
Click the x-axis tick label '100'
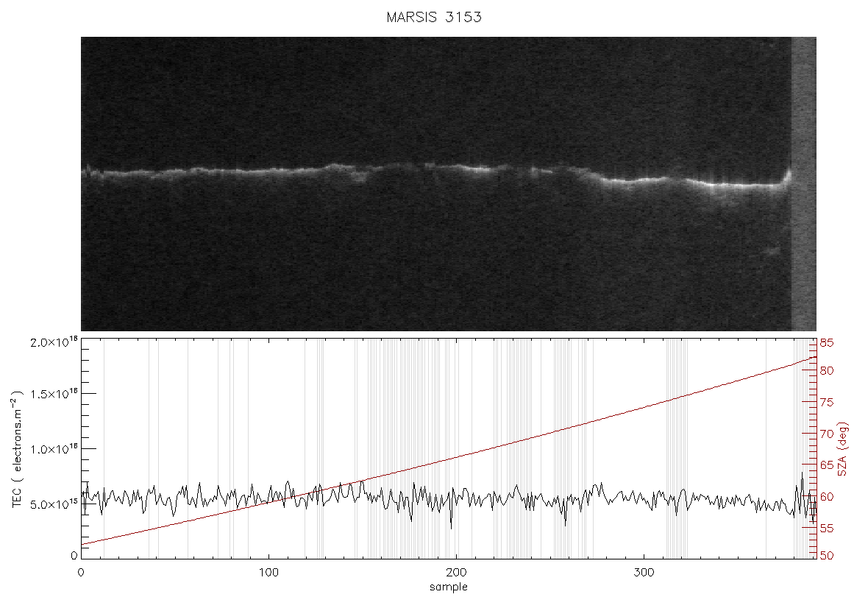pyautogui.click(x=268, y=572)
